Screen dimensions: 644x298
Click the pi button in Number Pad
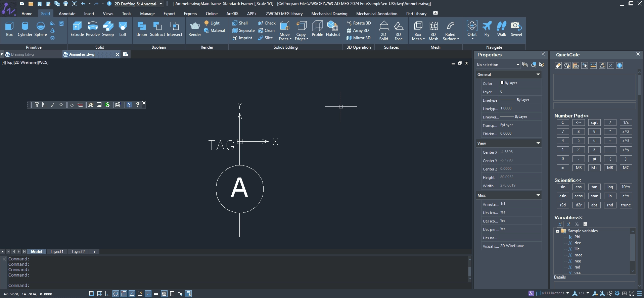tap(594, 159)
